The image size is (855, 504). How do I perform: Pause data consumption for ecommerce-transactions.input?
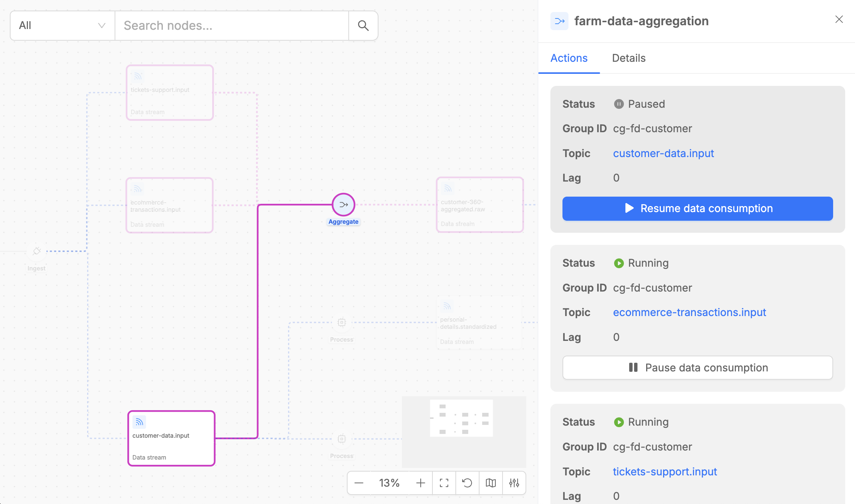pos(697,368)
